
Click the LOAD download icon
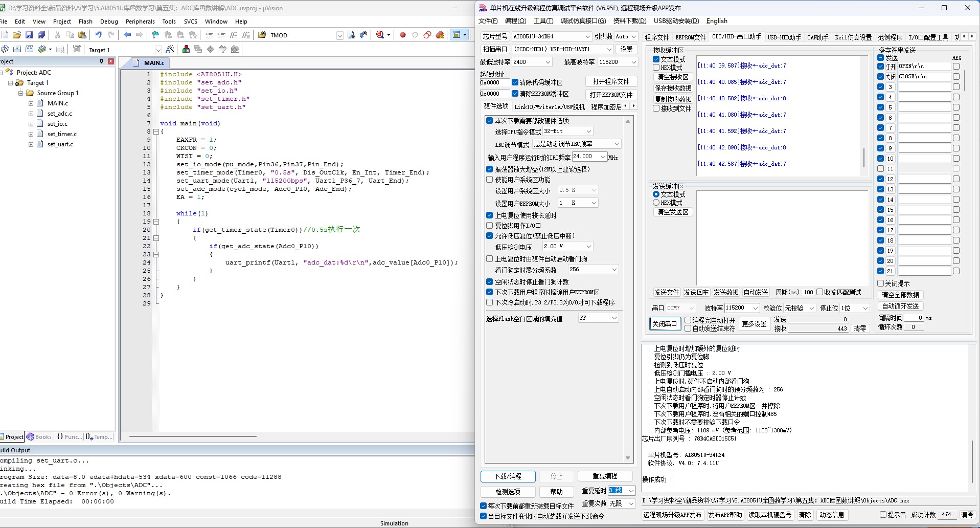(77, 49)
